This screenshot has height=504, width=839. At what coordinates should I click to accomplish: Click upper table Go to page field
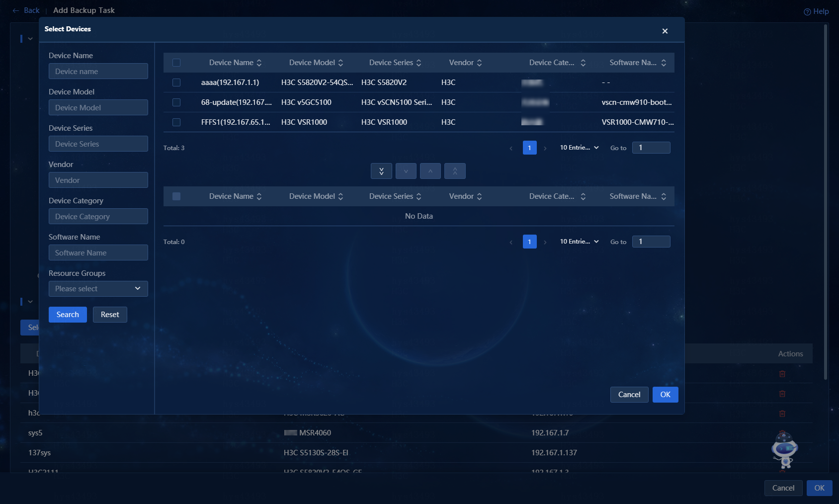[x=651, y=148]
